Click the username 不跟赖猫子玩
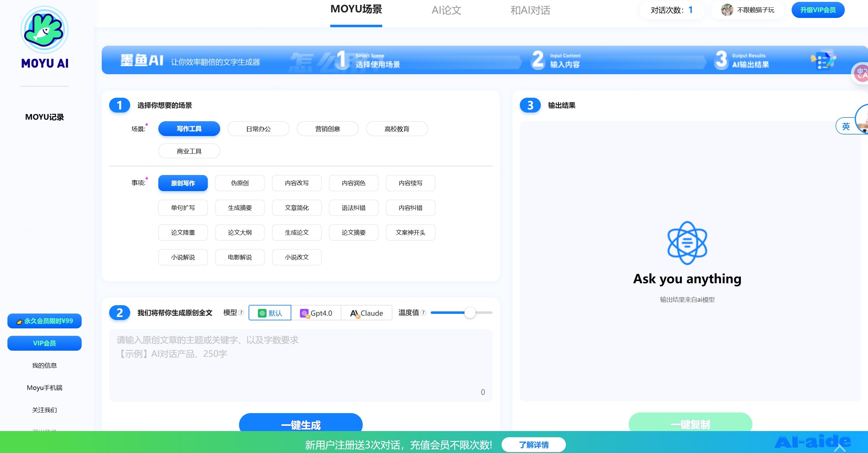 (x=755, y=10)
